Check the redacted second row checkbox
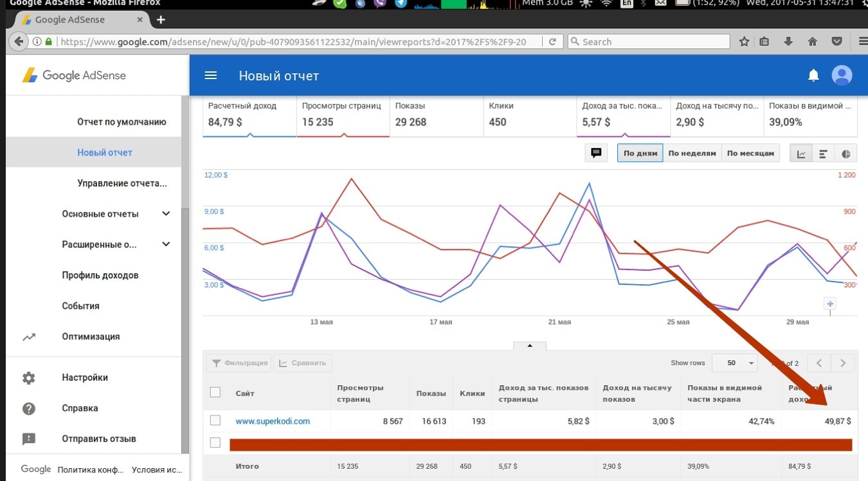 (215, 443)
